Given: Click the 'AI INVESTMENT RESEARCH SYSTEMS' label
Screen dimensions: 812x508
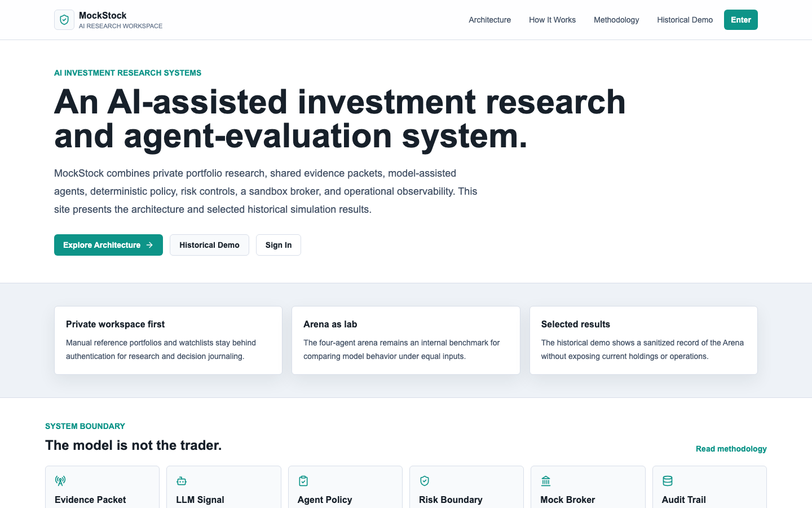Looking at the screenshot, I should coord(127,73).
